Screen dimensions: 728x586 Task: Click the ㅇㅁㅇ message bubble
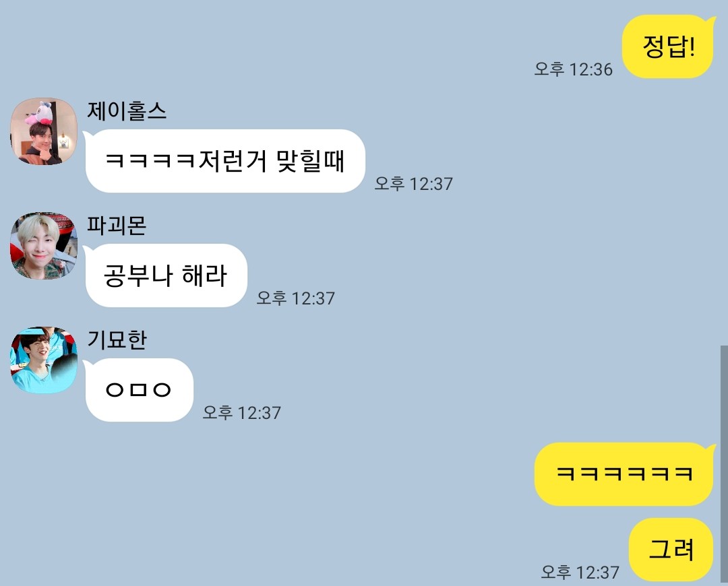coord(138,390)
